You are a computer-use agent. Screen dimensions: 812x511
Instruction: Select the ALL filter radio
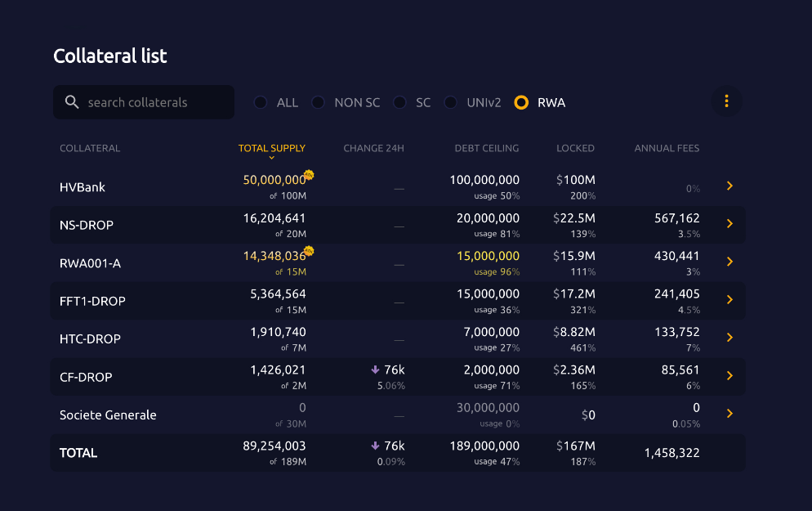click(x=261, y=103)
